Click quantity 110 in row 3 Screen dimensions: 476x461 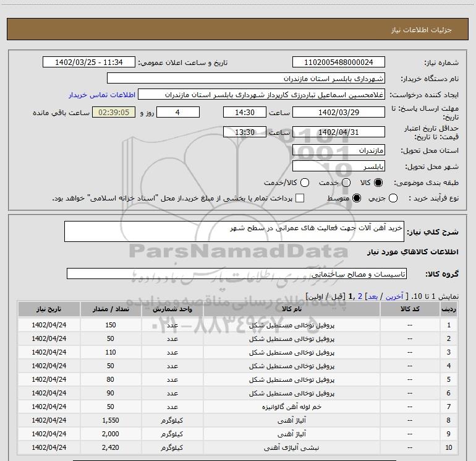point(111,352)
